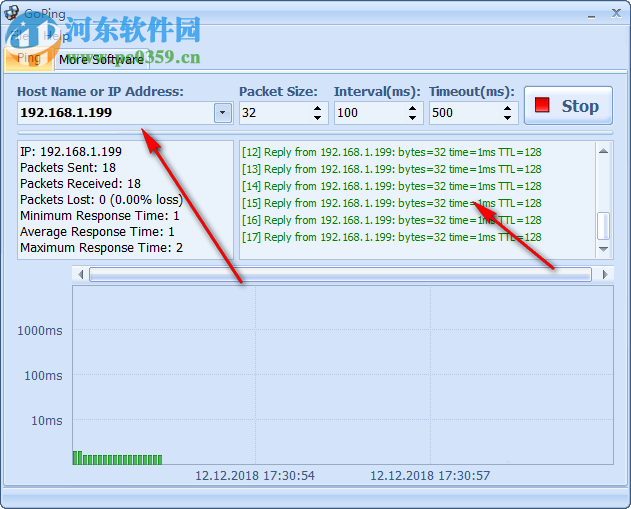
Task: Click the green response bars in graph
Action: tap(118, 458)
